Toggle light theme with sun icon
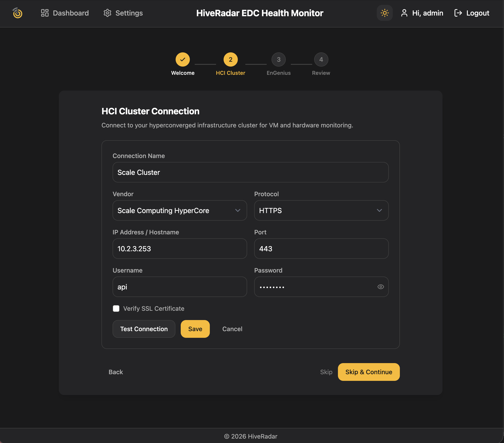 [384, 13]
